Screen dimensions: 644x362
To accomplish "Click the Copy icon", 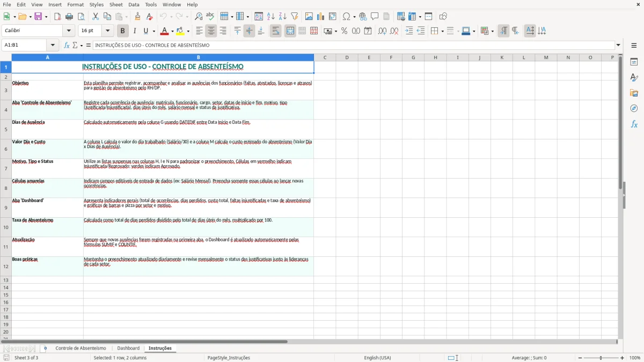I will pos(107,17).
